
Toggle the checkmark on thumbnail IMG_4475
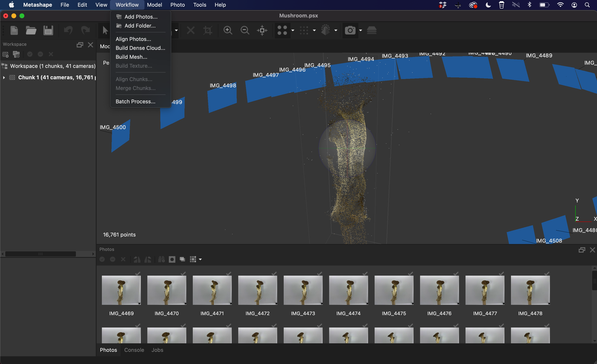[411, 273]
